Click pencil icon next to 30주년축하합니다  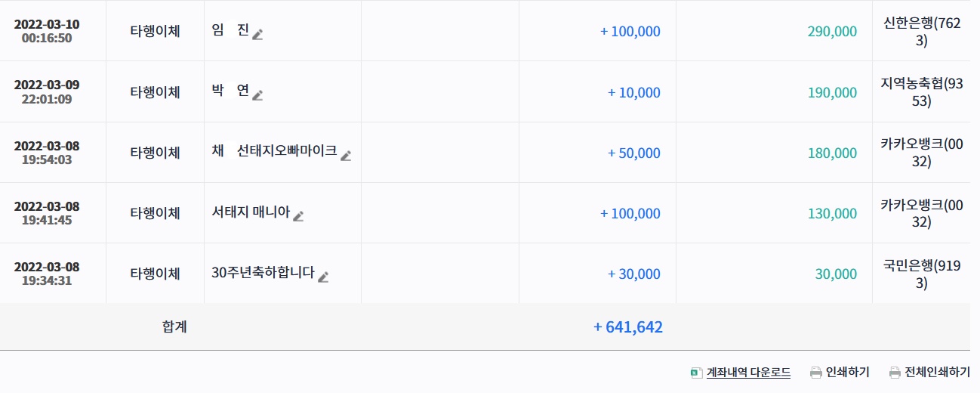(323, 277)
